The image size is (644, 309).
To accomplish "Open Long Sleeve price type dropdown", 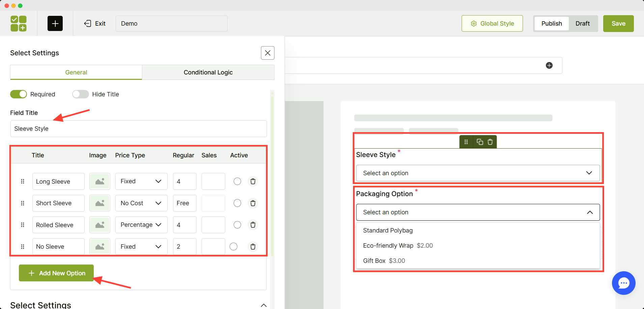I will point(141,181).
